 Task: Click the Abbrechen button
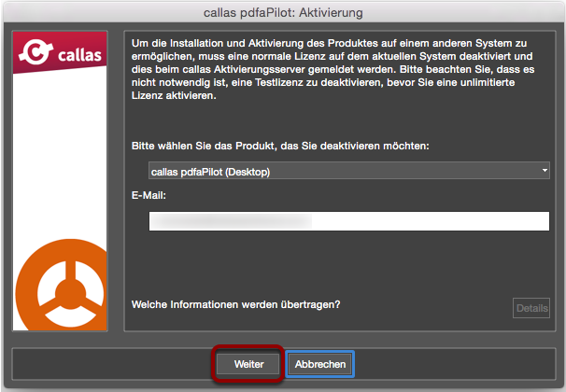click(319, 364)
